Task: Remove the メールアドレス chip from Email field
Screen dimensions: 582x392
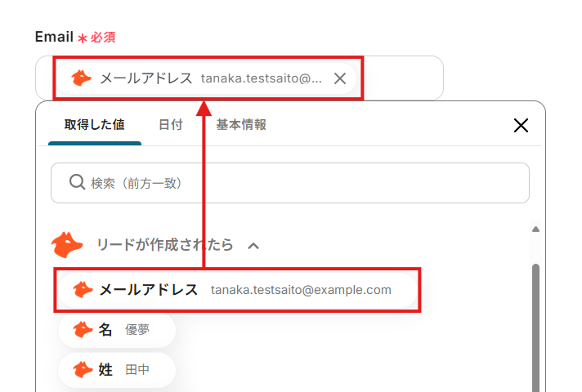Action: tap(340, 78)
